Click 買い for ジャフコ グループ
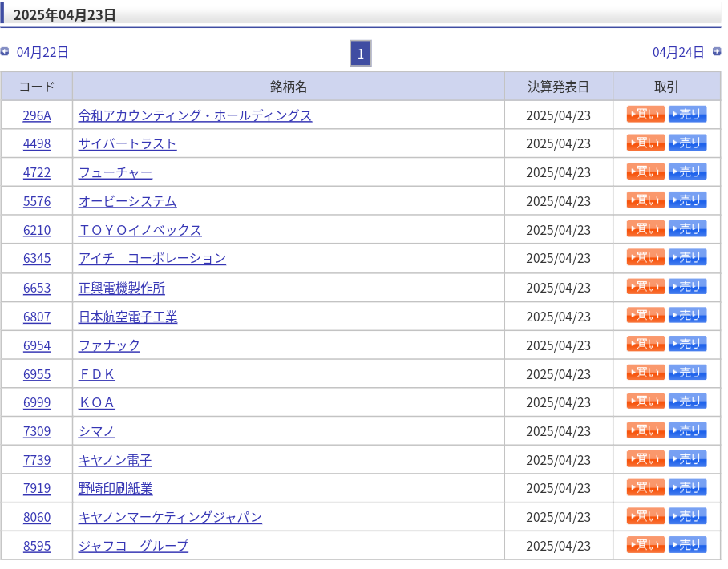 [x=645, y=545]
